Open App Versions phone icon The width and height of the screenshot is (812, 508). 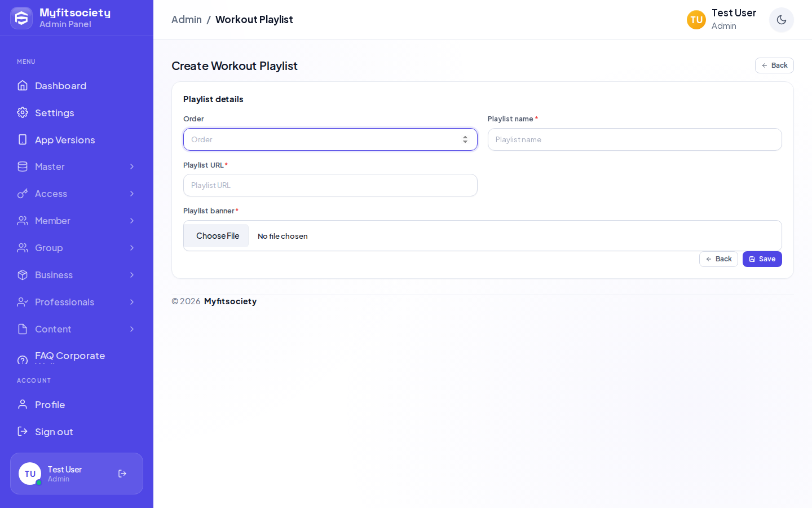[x=23, y=139]
